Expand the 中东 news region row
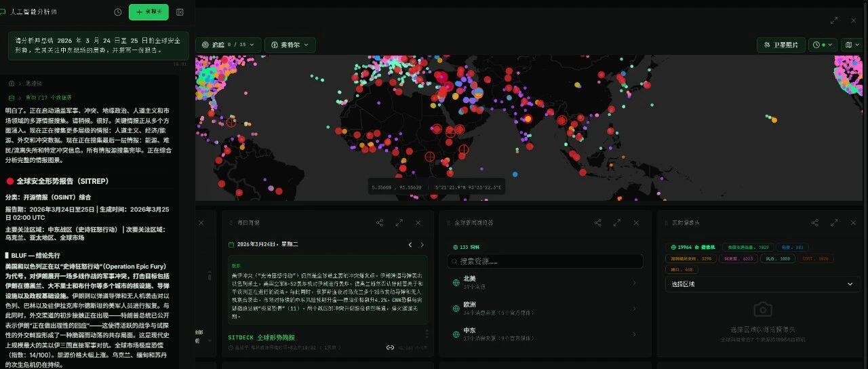The image size is (868, 369). point(545,334)
